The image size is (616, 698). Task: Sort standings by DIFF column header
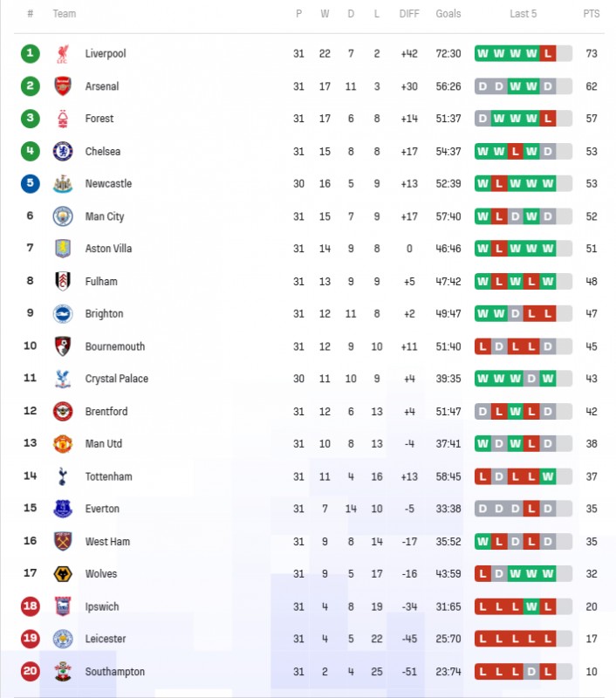pos(409,14)
